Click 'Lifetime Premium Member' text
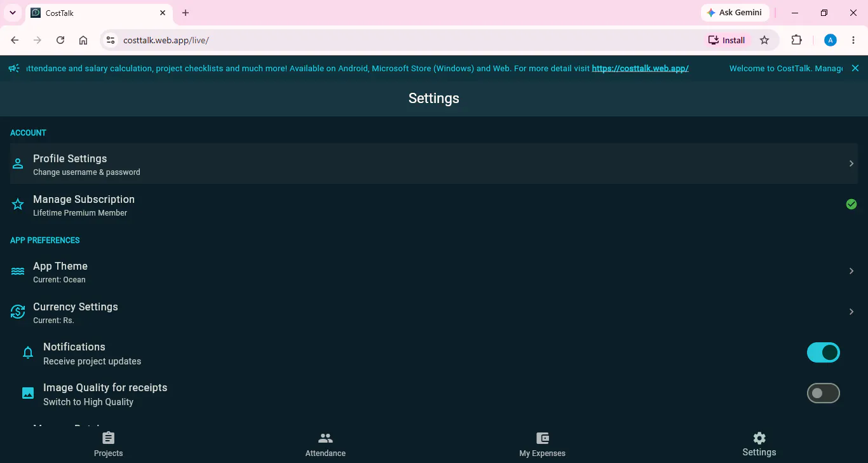 80,213
